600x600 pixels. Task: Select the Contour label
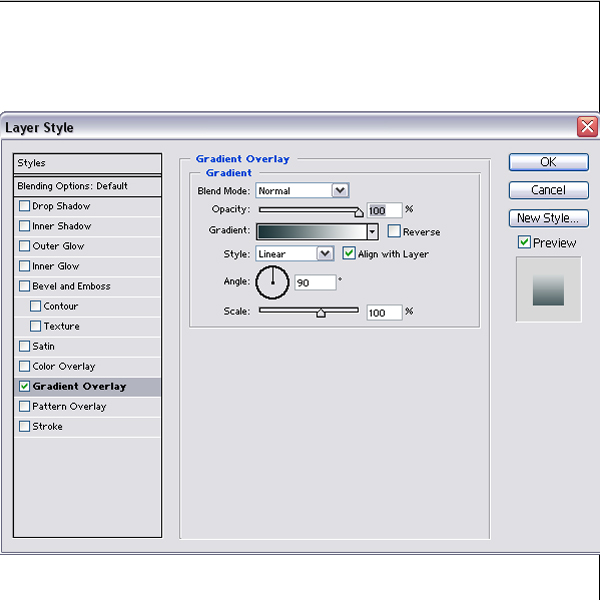60,306
